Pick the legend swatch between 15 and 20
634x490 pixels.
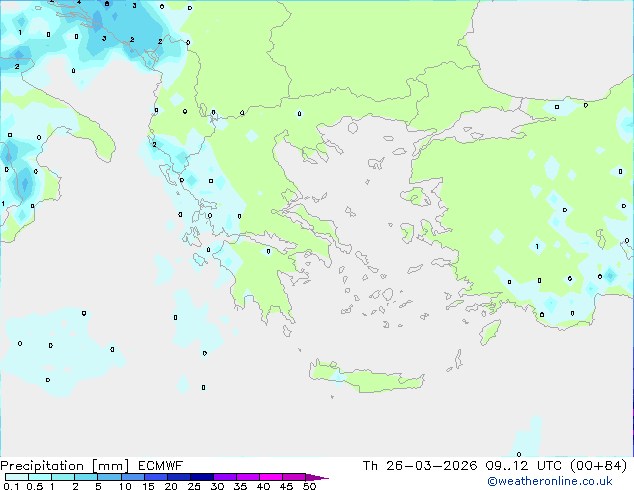click(x=155, y=477)
